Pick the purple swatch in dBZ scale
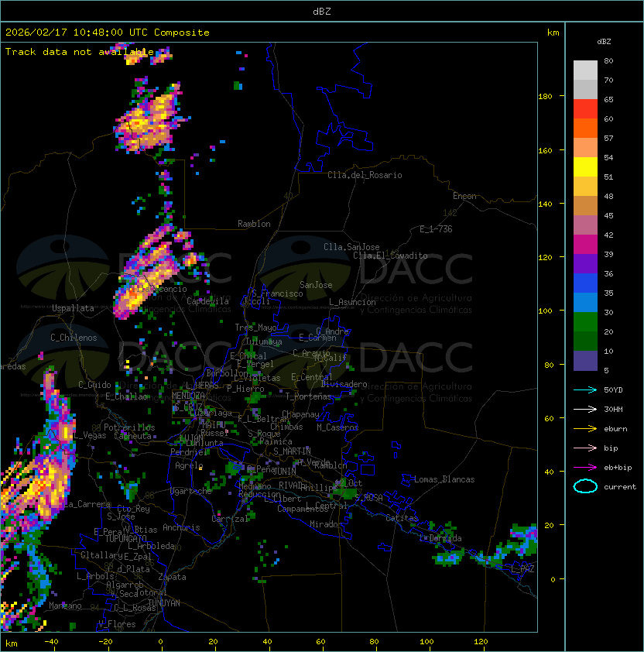644x652 pixels. [585, 264]
